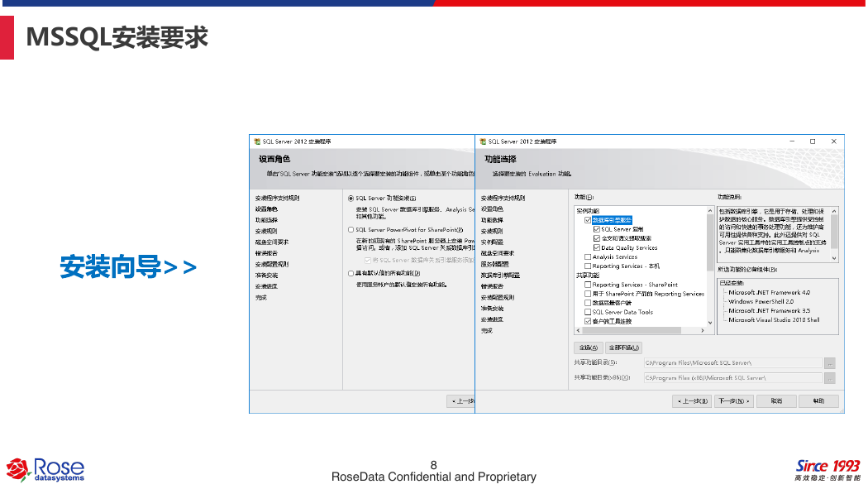Click the 共享功能目录 path field
Screen dimensions: 868x489
[x=732, y=363]
